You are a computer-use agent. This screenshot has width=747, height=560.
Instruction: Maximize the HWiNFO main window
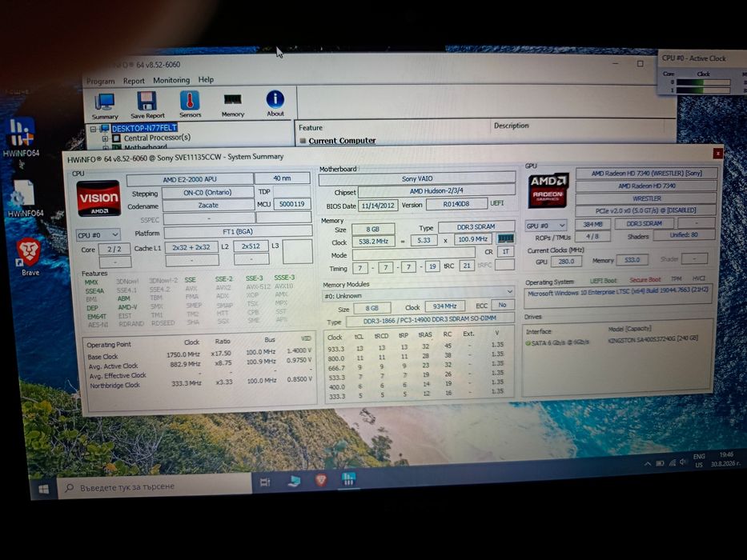point(641,63)
